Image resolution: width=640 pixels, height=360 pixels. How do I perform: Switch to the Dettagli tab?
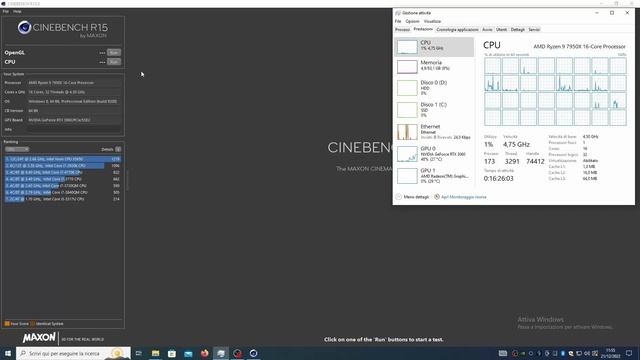pyautogui.click(x=518, y=30)
